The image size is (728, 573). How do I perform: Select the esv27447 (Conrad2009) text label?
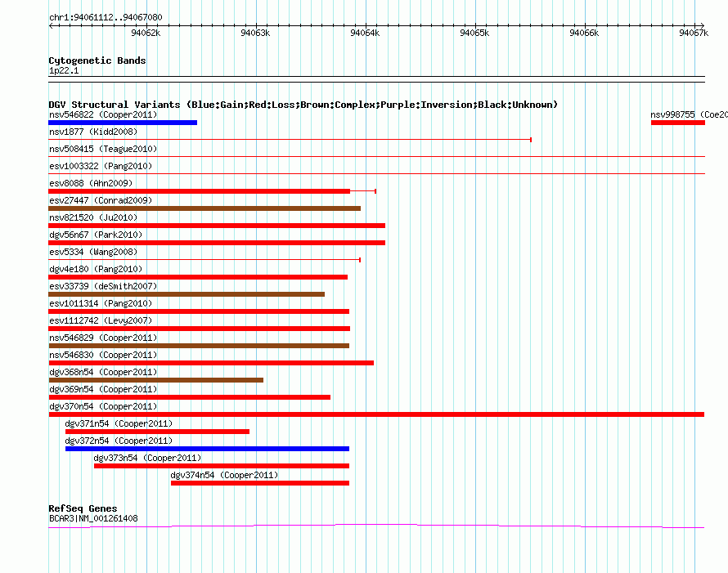(x=101, y=200)
